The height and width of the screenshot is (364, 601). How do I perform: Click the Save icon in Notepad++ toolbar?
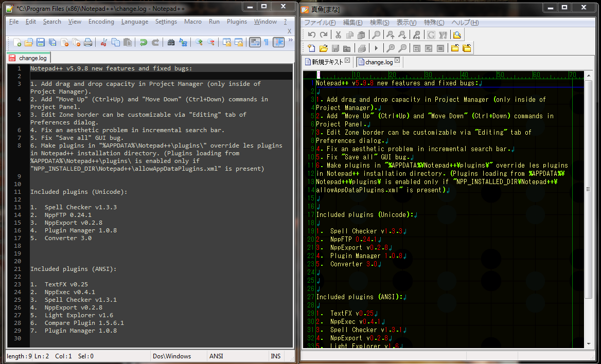click(41, 42)
